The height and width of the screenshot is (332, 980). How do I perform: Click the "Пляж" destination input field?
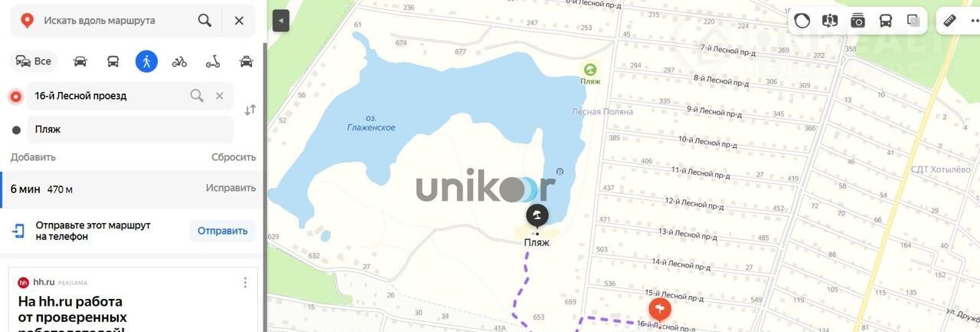[130, 130]
